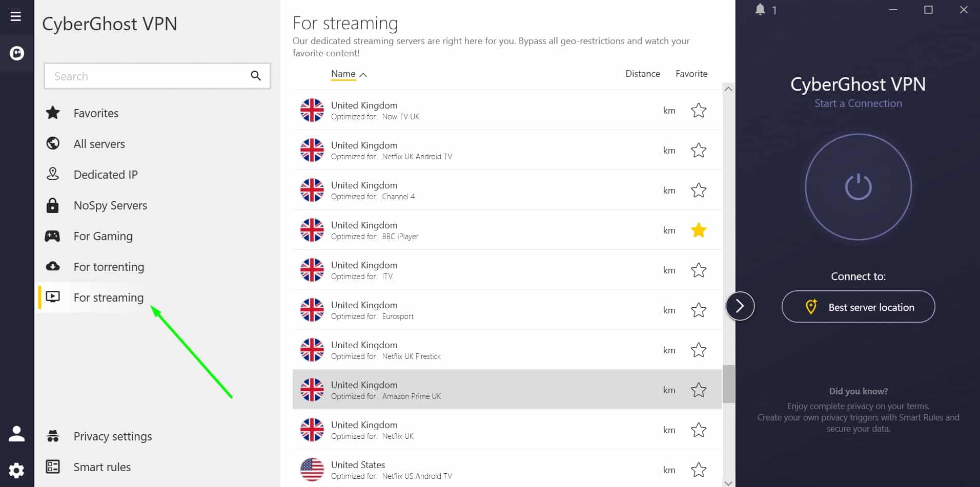980x487 pixels.
Task: Open the For Gaming section
Action: pos(103,236)
